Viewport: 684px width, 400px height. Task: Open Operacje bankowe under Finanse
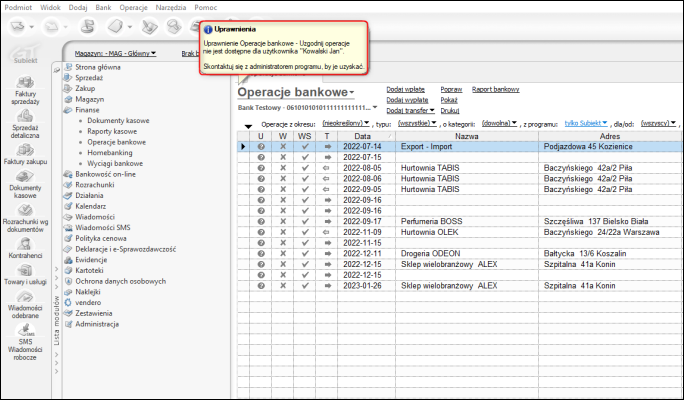point(116,142)
